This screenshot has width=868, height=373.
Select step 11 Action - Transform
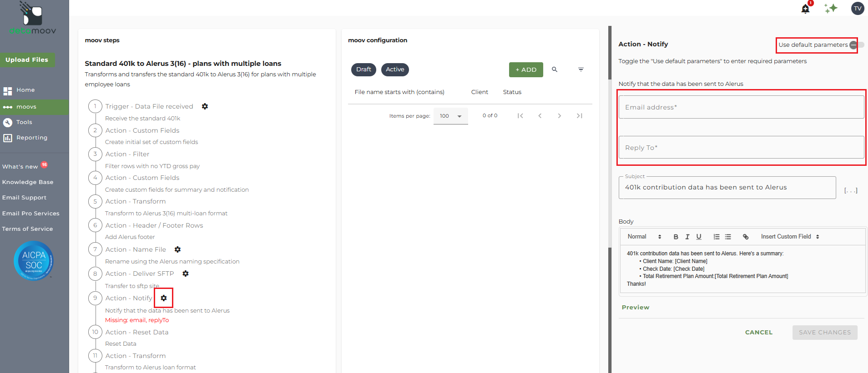pyautogui.click(x=136, y=356)
